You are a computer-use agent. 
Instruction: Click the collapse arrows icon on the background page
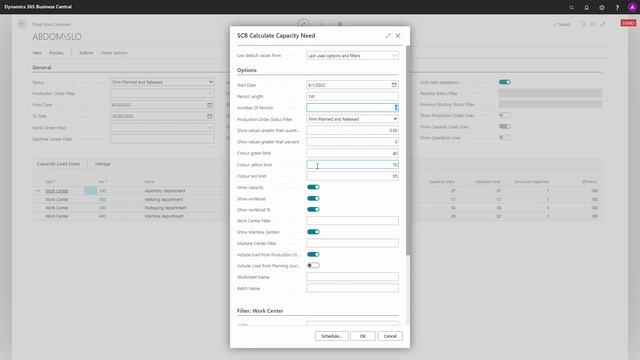[603, 24]
